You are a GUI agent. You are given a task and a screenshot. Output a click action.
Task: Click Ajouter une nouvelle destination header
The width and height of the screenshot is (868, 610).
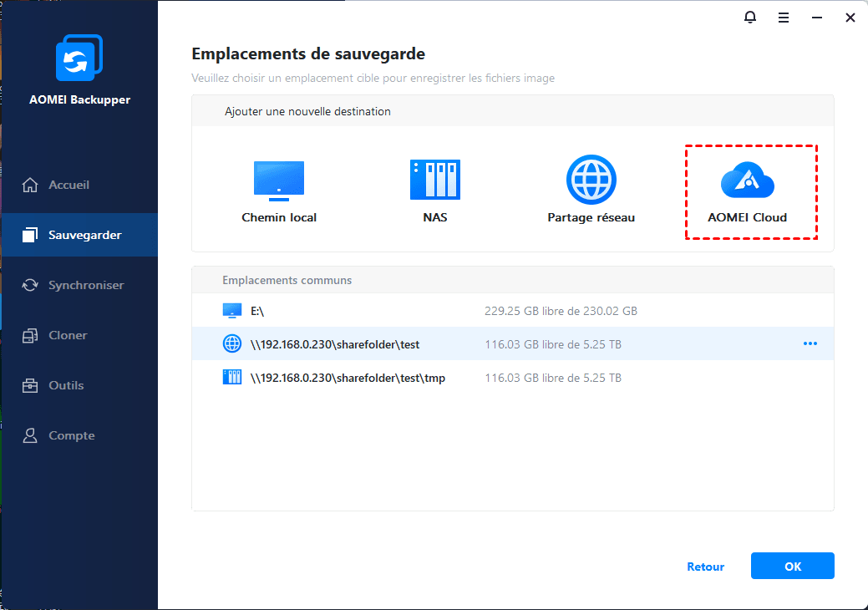point(307,111)
